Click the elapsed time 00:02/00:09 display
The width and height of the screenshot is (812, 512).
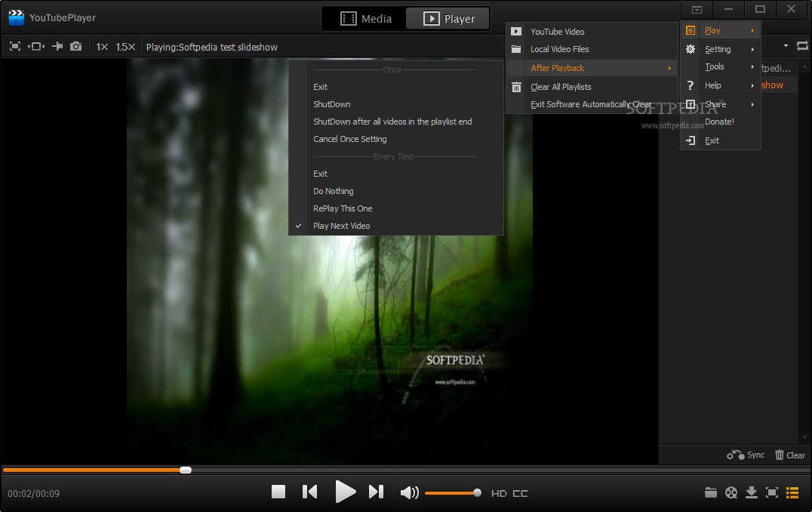34,493
